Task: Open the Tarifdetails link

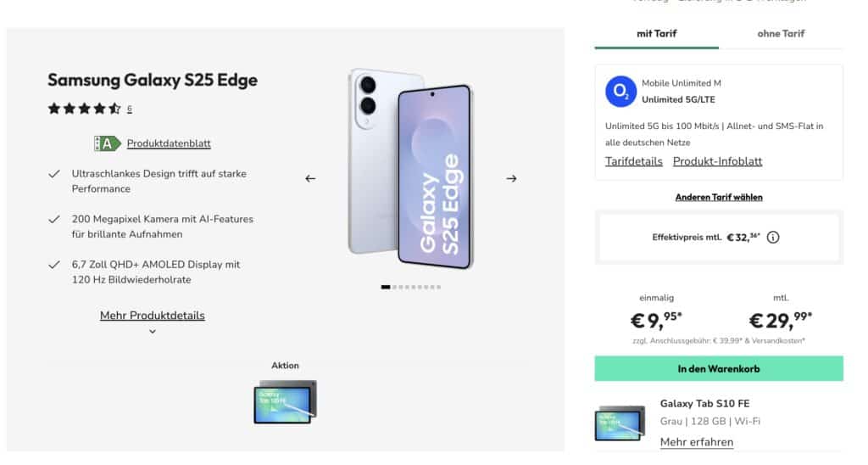Action: [x=633, y=161]
